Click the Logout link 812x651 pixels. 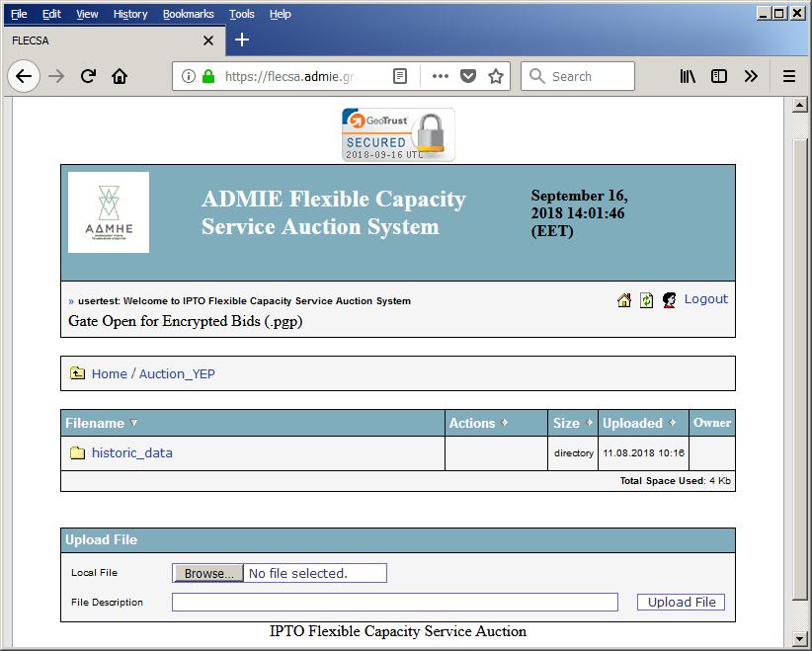pyautogui.click(x=706, y=299)
